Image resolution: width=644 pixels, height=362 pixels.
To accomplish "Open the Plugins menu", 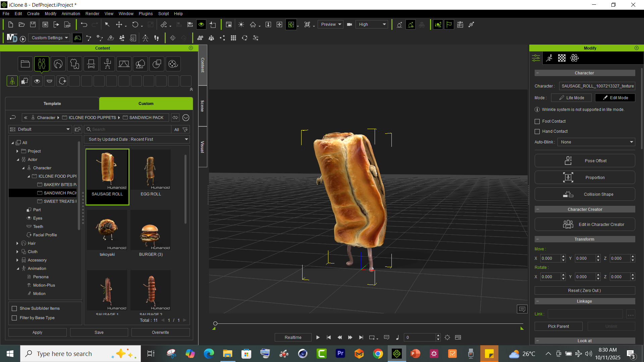I will 146,14.
